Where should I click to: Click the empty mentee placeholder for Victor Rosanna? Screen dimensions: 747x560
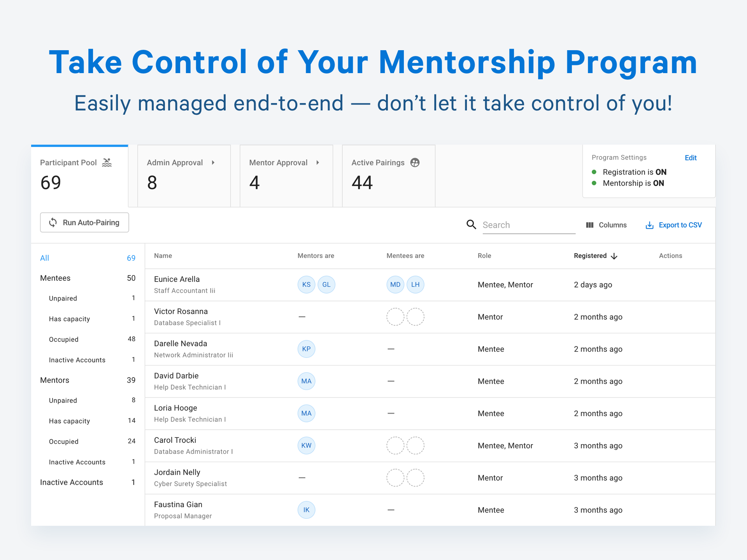(x=395, y=317)
